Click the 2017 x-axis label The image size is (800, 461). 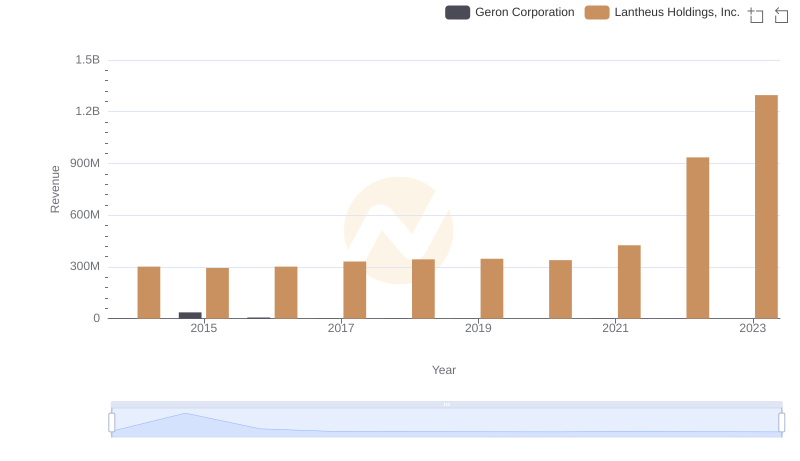coord(341,328)
